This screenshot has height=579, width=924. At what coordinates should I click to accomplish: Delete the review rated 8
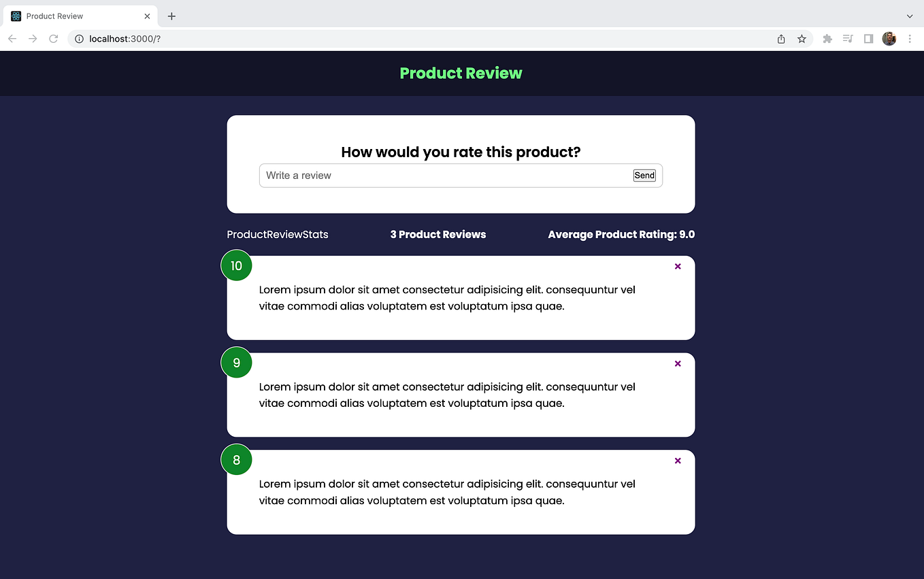677,461
